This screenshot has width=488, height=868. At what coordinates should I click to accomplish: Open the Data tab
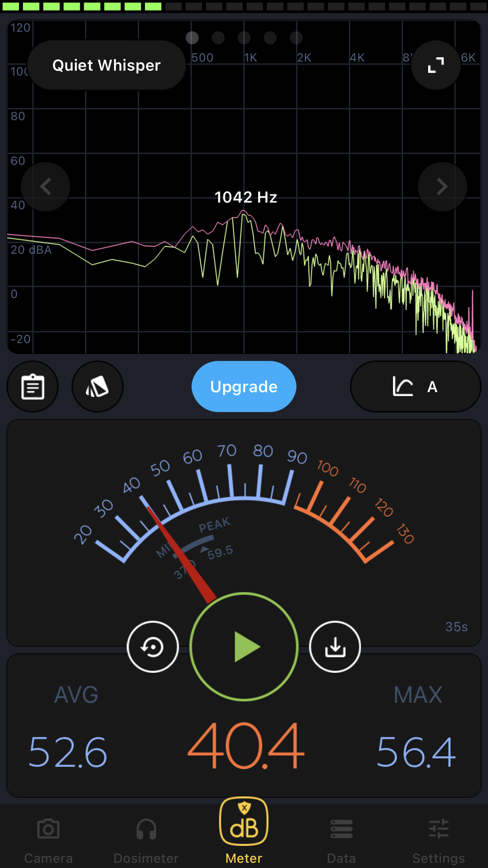(341, 840)
